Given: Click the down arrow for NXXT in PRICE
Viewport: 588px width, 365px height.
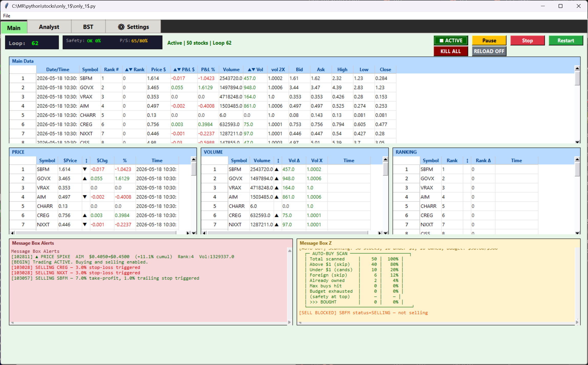Looking at the screenshot, I should 85,224.
